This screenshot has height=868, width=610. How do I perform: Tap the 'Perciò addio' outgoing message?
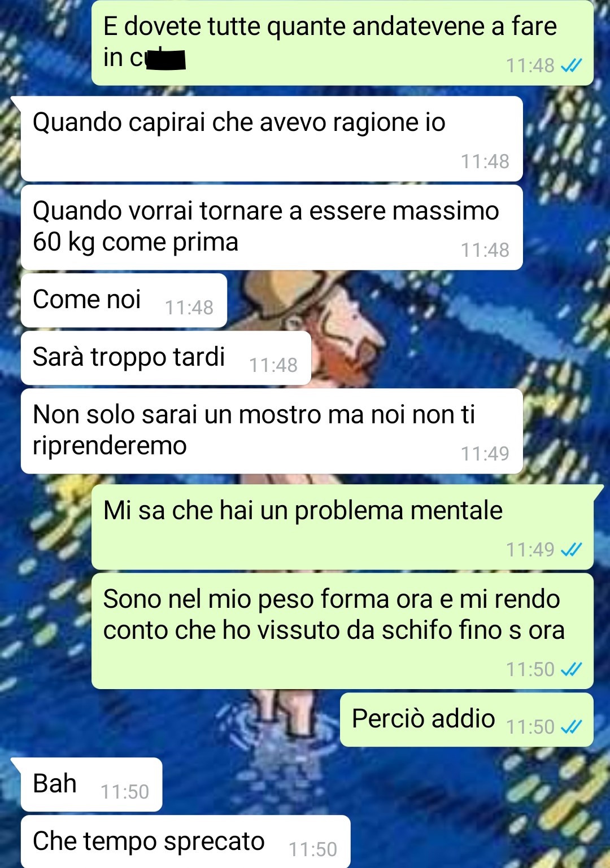pyautogui.click(x=467, y=720)
